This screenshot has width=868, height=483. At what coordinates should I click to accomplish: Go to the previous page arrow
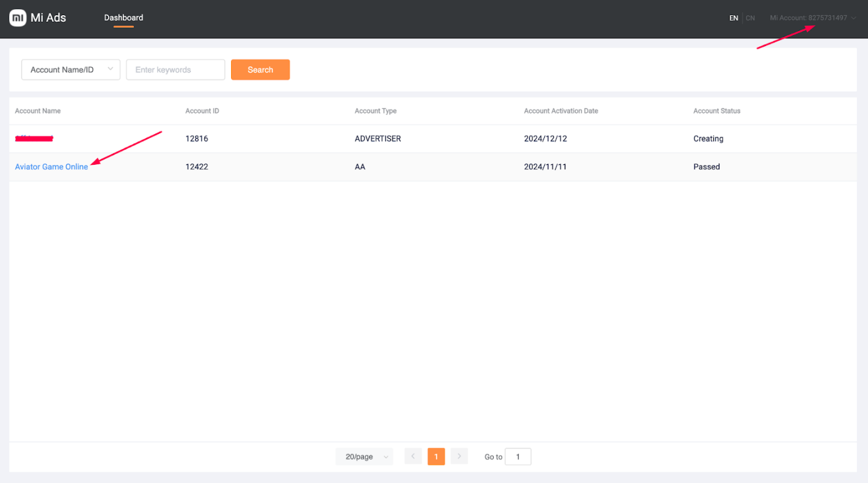413,456
